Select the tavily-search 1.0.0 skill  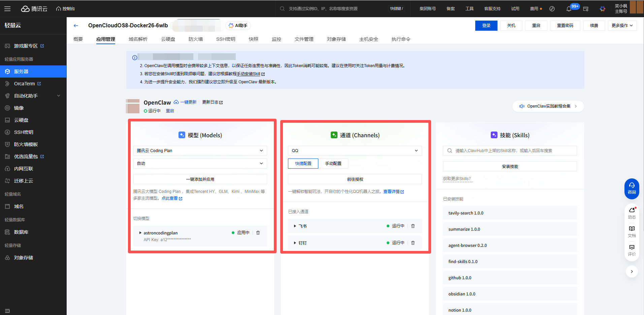click(x=510, y=213)
